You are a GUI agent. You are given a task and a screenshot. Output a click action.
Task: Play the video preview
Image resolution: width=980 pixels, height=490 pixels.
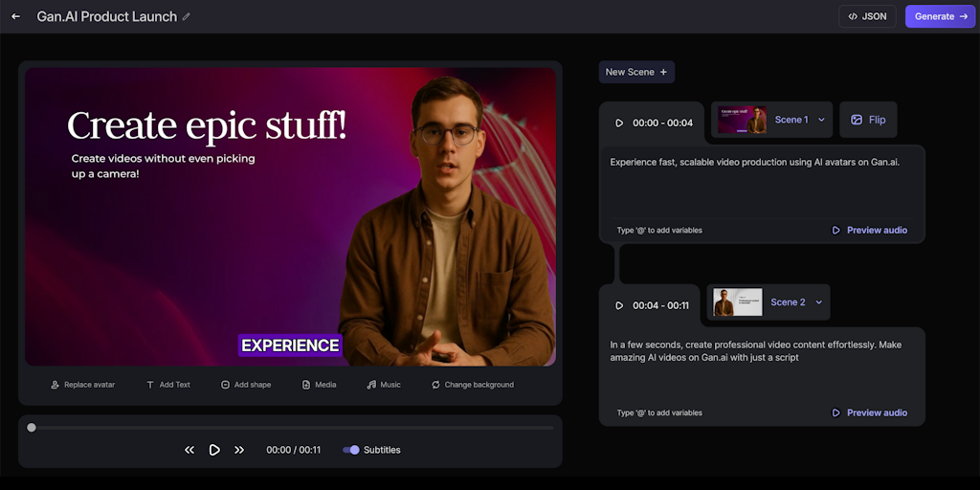(x=214, y=450)
